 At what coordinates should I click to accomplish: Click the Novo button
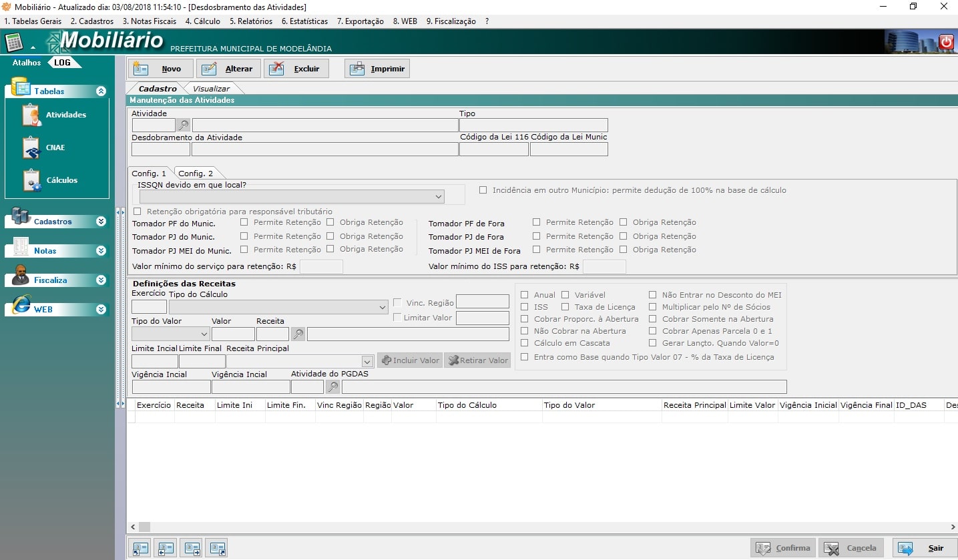coord(161,69)
